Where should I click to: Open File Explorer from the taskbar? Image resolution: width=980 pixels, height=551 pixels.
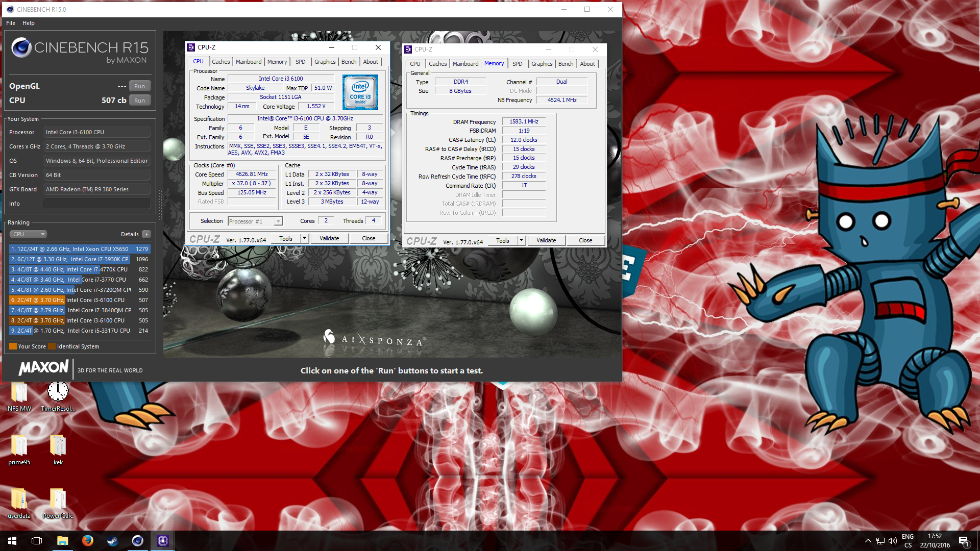[x=62, y=541]
